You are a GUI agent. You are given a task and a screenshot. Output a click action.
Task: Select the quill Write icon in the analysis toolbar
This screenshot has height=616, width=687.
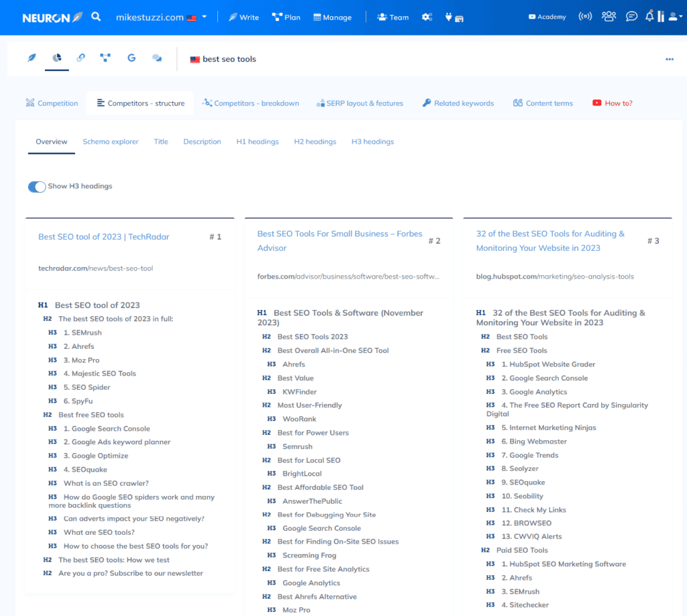click(32, 58)
